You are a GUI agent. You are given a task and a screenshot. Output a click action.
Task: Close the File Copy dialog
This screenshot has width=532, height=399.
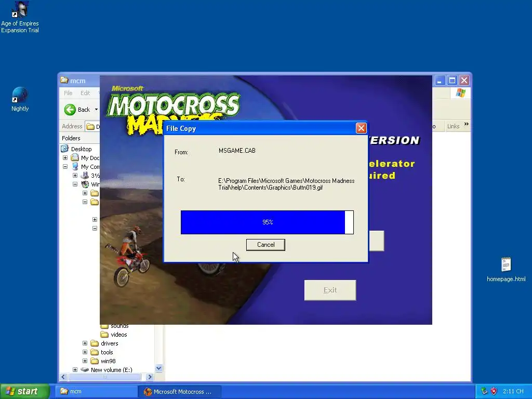coord(361,128)
